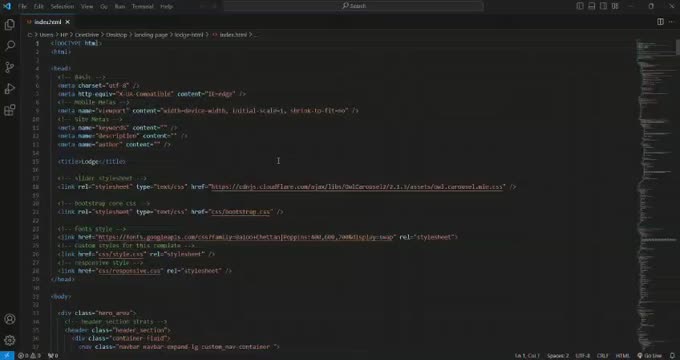This screenshot has width=680, height=360.
Task: Close the index2.html tab
Action: coord(68,22)
